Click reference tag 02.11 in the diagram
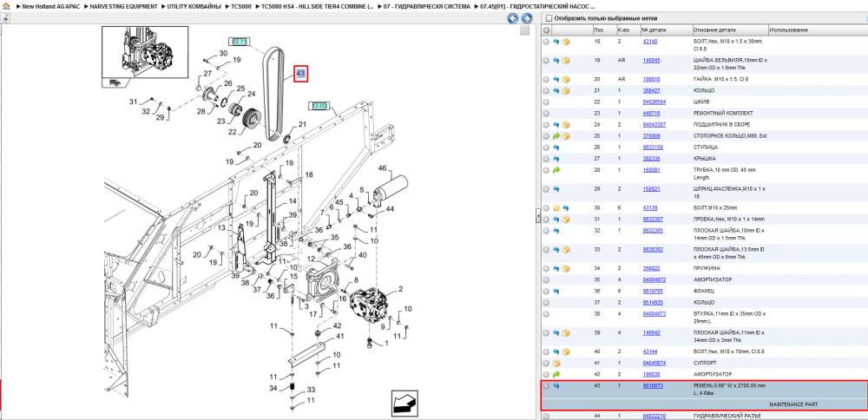 (240, 41)
